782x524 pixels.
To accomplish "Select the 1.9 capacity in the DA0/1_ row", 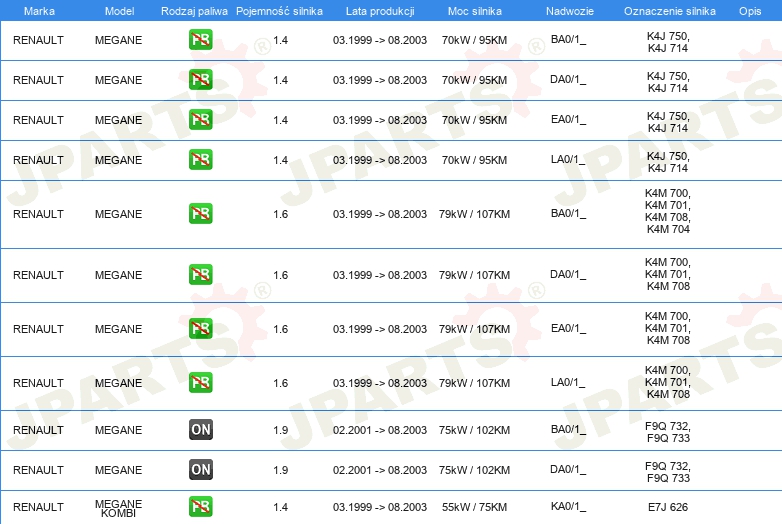I will [280, 470].
